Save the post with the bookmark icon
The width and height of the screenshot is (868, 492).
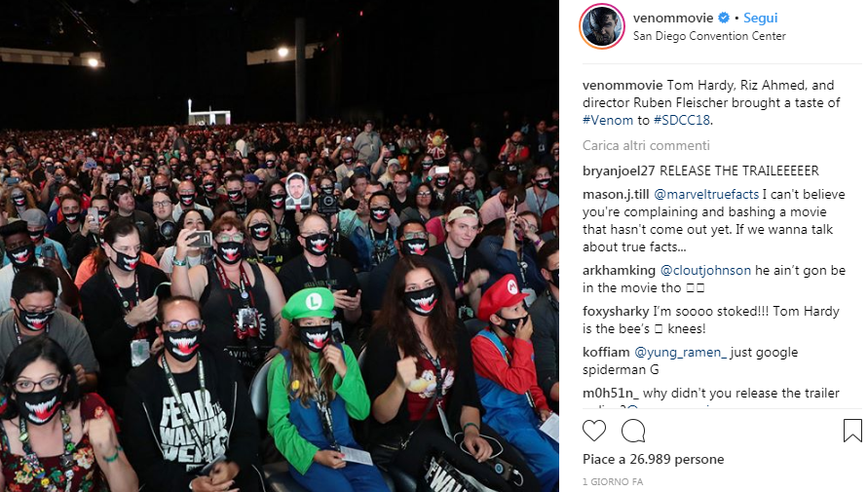852,431
